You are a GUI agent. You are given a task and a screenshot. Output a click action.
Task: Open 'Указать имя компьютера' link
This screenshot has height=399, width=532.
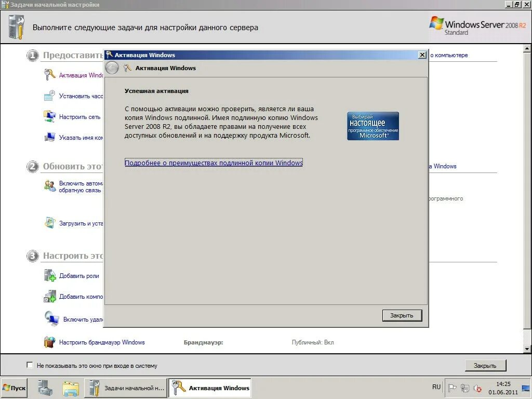[81, 138]
